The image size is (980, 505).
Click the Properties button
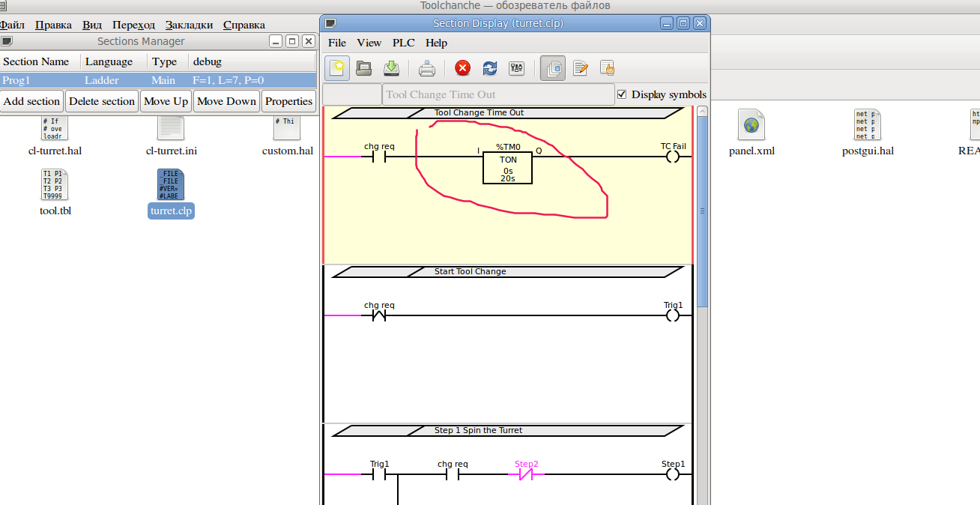click(x=288, y=101)
